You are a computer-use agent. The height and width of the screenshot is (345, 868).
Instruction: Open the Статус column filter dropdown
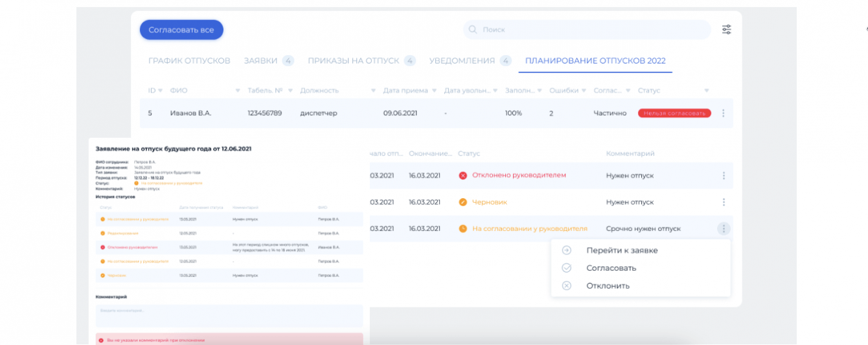[706, 91]
